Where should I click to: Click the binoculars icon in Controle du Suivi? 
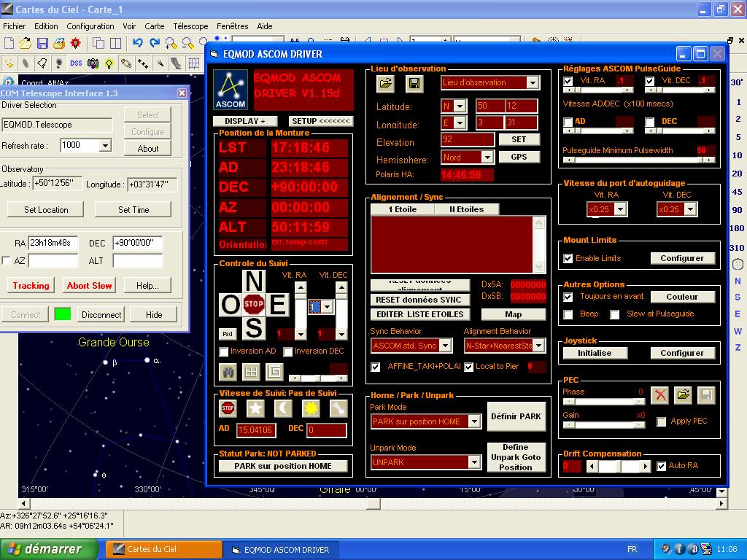(228, 372)
